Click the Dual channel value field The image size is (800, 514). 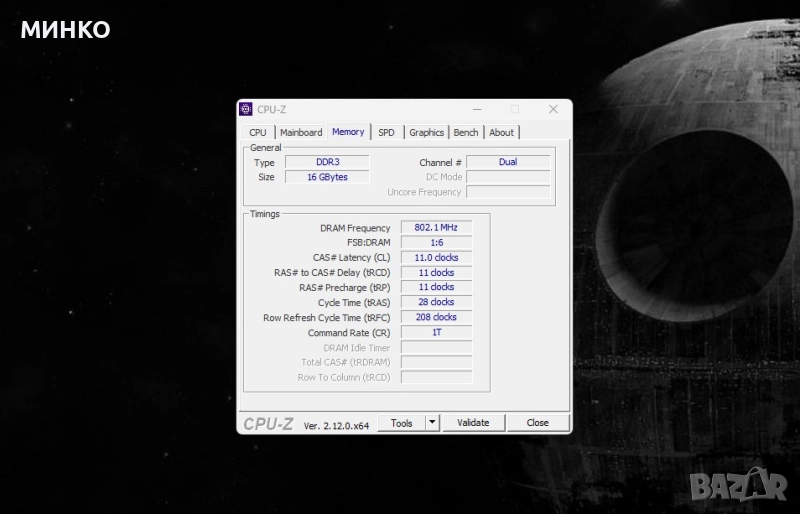(508, 162)
